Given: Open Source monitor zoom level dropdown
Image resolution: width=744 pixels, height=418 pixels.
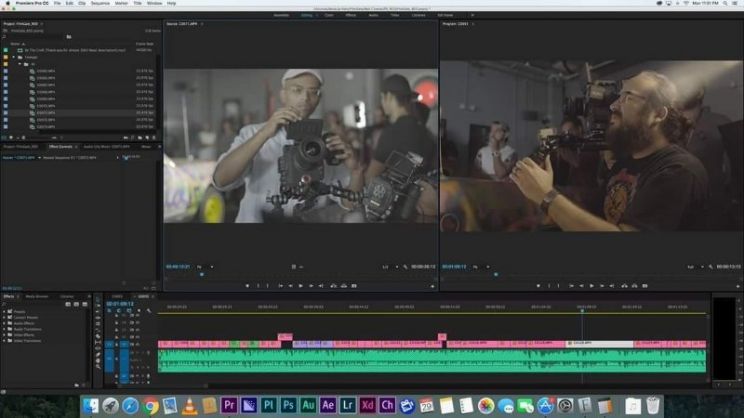Looking at the screenshot, I should (204, 267).
